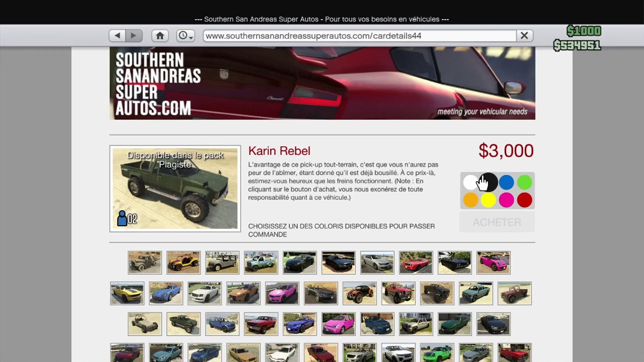The image size is (644, 362).
Task: Click the browser forward arrow
Action: coord(133,36)
